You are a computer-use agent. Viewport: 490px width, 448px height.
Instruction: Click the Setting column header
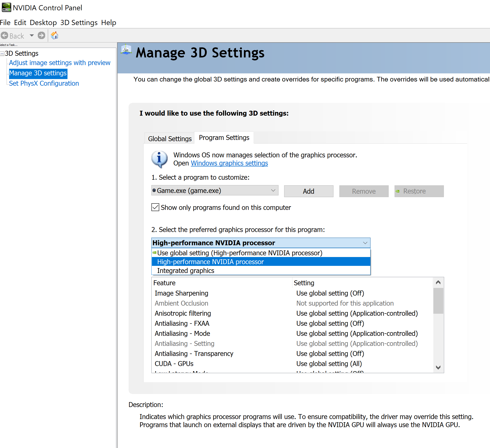click(x=363, y=283)
